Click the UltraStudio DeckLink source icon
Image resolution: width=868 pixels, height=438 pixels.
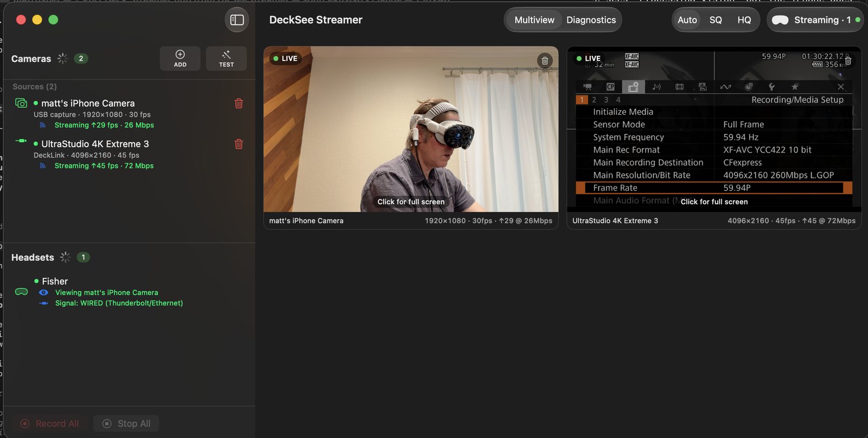point(21,141)
